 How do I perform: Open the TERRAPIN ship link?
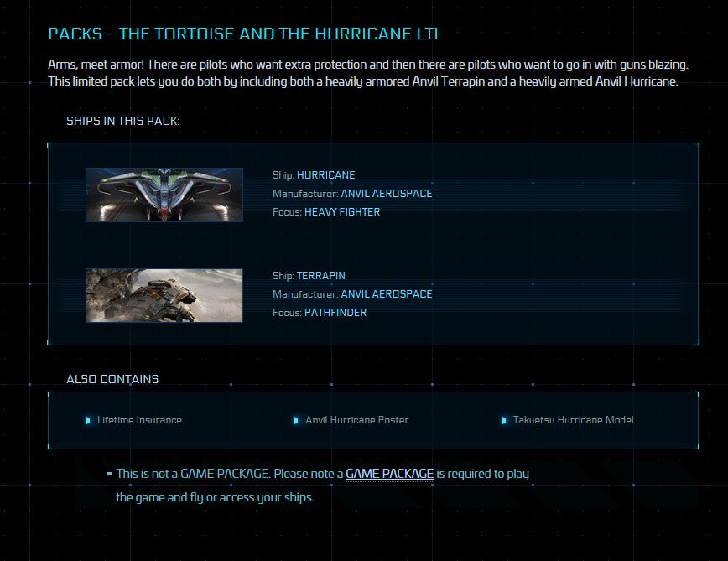(320, 275)
